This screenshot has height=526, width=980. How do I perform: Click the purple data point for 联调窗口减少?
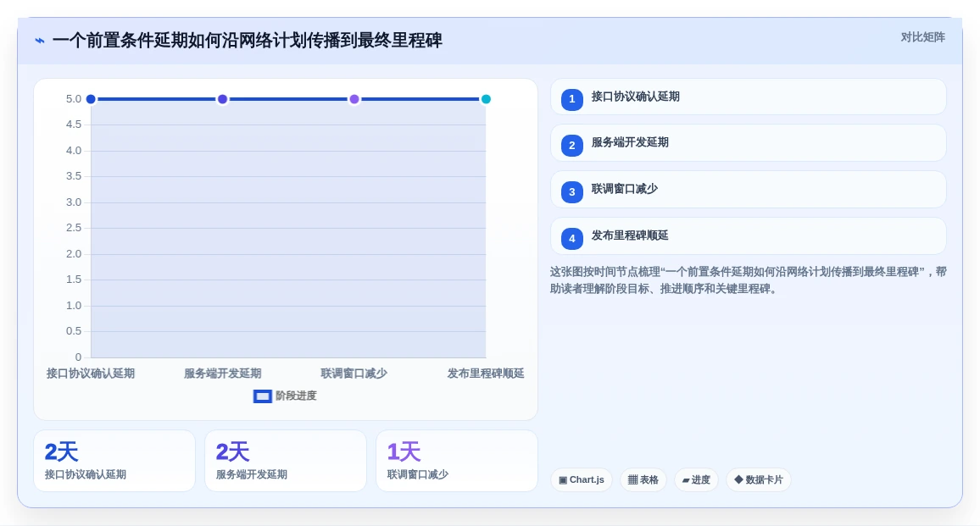(x=354, y=99)
